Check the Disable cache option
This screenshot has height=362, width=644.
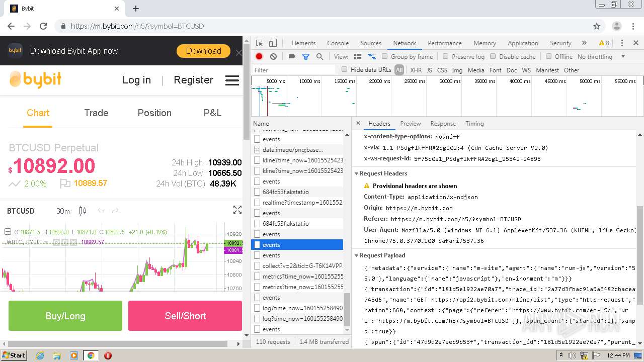[493, 56]
